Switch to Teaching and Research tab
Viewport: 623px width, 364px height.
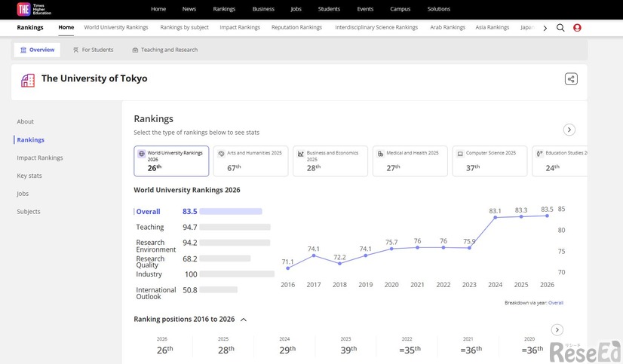tap(164, 50)
